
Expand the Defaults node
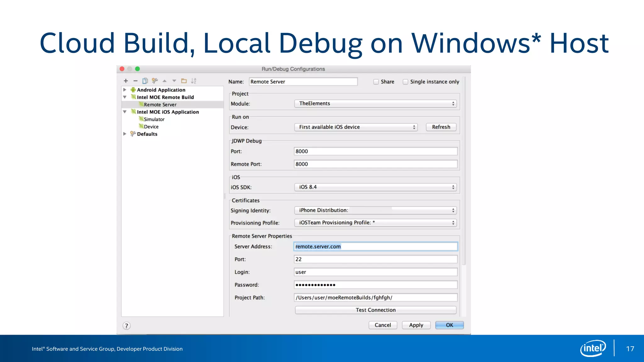point(125,134)
